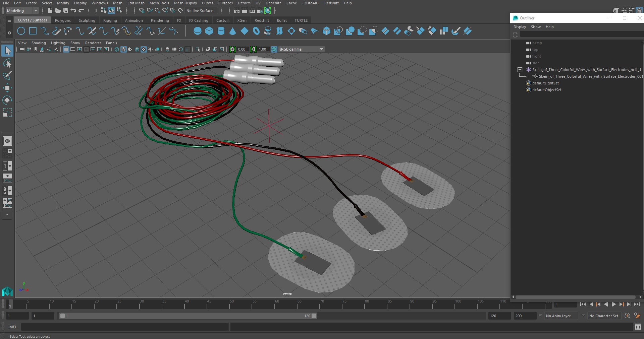Open the Mesh Tools menu
The height and width of the screenshot is (339, 644).
pos(159,3)
